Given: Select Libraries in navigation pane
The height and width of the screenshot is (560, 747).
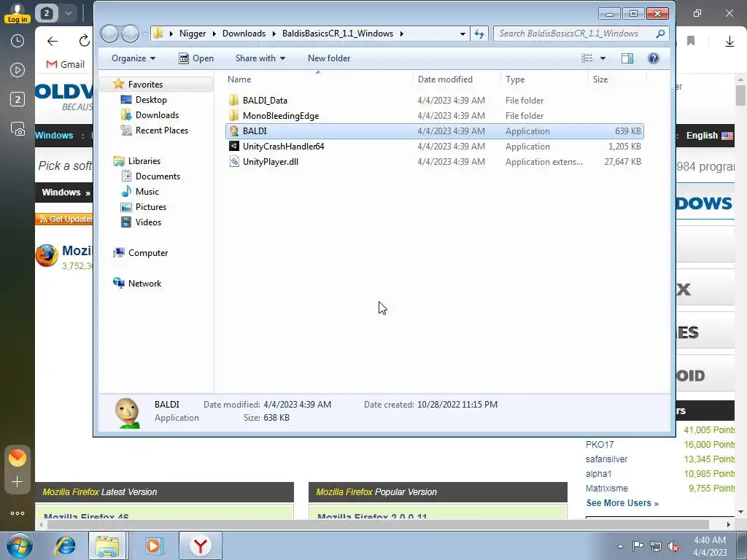Looking at the screenshot, I should 144,161.
